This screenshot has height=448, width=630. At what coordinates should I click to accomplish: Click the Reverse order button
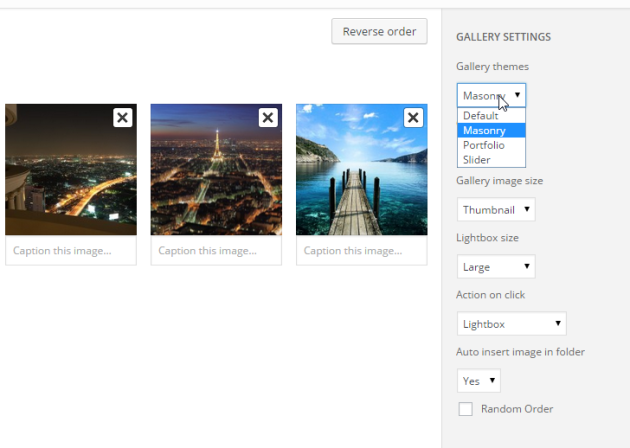379,31
